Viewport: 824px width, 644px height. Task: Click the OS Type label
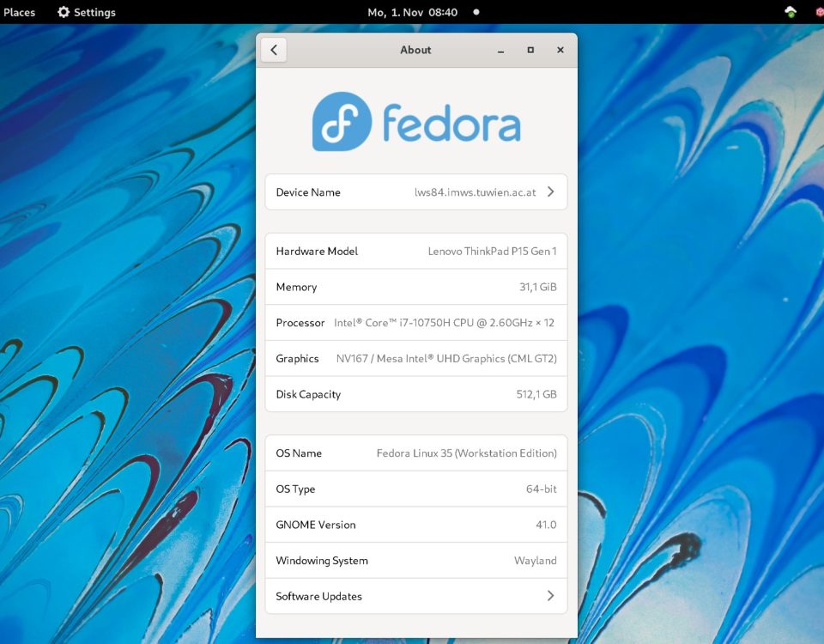tap(295, 489)
